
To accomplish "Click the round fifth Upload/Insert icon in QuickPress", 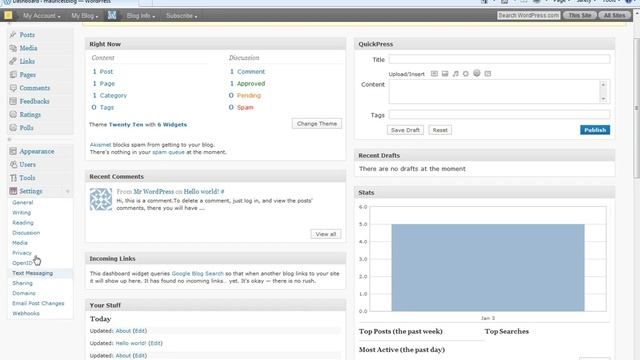I will tap(477, 73).
